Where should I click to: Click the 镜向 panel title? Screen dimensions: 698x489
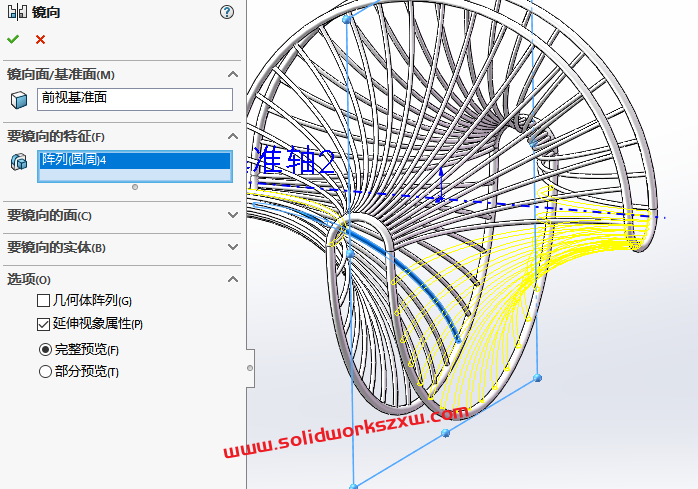(46, 12)
